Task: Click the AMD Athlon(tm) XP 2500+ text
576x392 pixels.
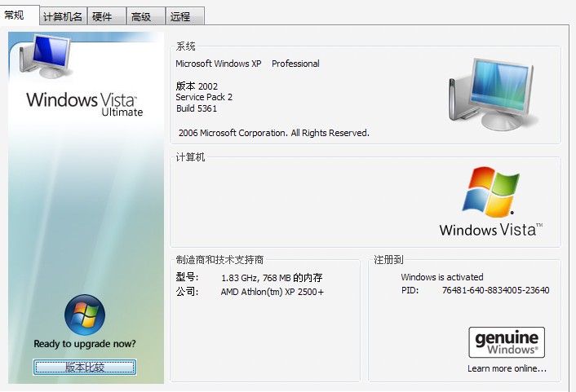Action: pyautogui.click(x=272, y=292)
